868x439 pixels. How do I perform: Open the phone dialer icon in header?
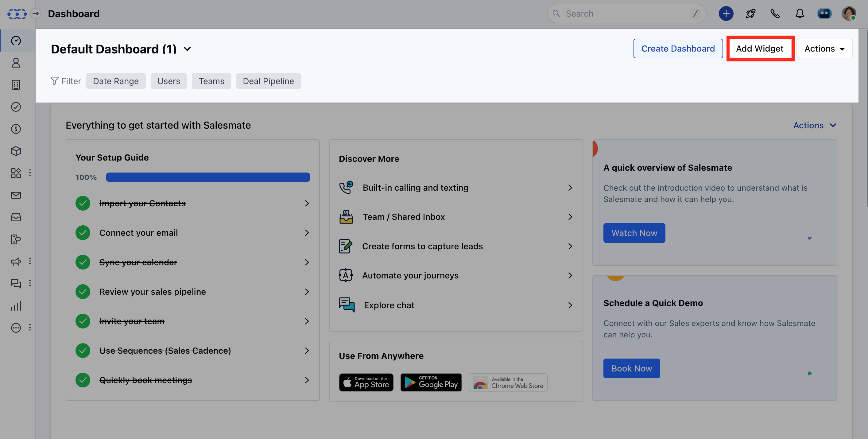(x=775, y=14)
